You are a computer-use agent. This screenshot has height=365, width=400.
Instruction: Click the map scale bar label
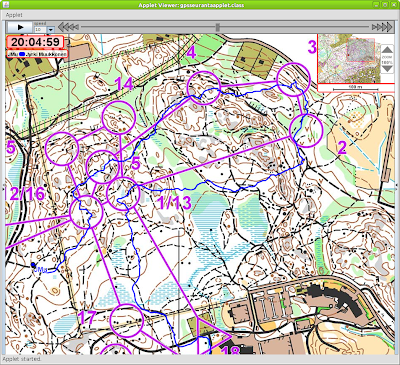[x=356, y=87]
